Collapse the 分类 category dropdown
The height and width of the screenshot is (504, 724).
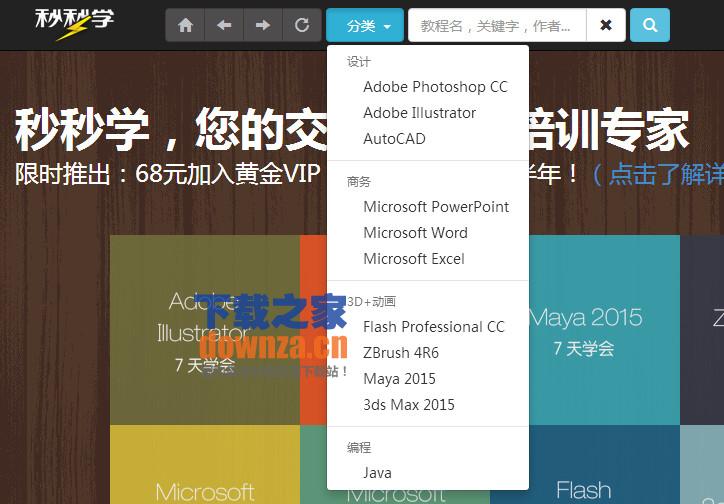(365, 25)
